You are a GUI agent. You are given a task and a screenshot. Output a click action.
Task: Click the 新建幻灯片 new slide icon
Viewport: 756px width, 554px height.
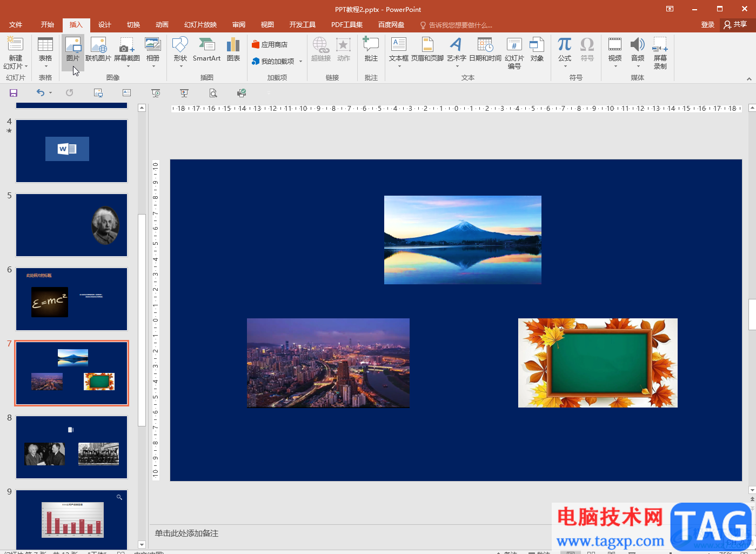(15, 45)
